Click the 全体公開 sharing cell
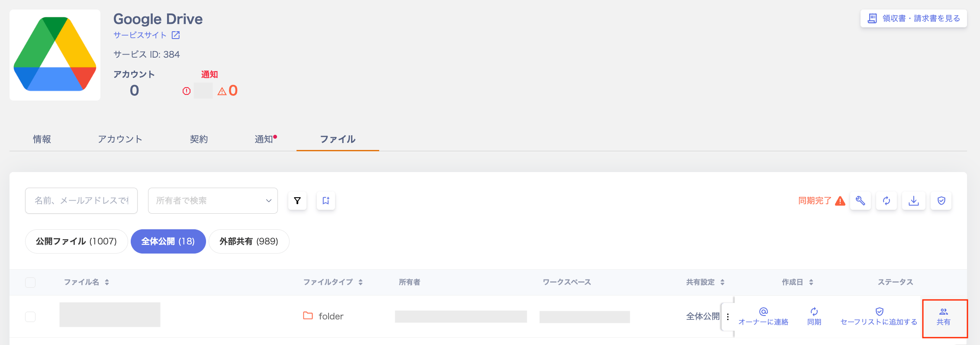Image resolution: width=980 pixels, height=345 pixels. [703, 316]
